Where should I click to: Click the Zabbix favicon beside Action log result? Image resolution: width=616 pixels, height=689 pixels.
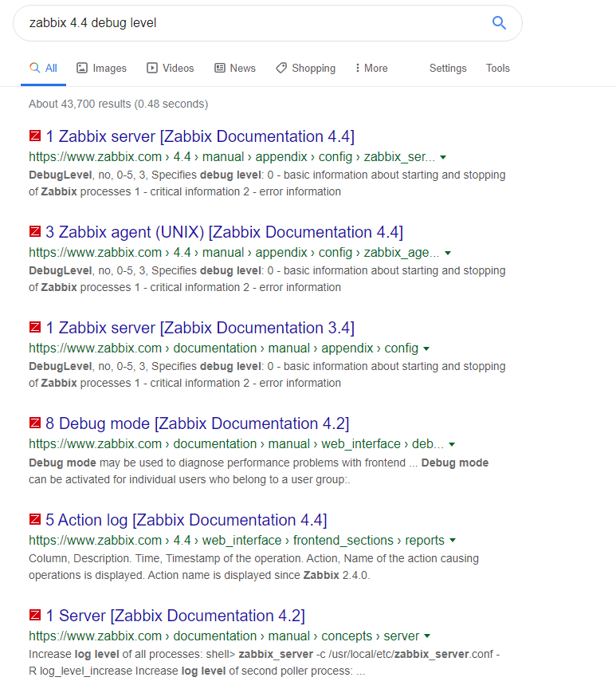(35, 519)
